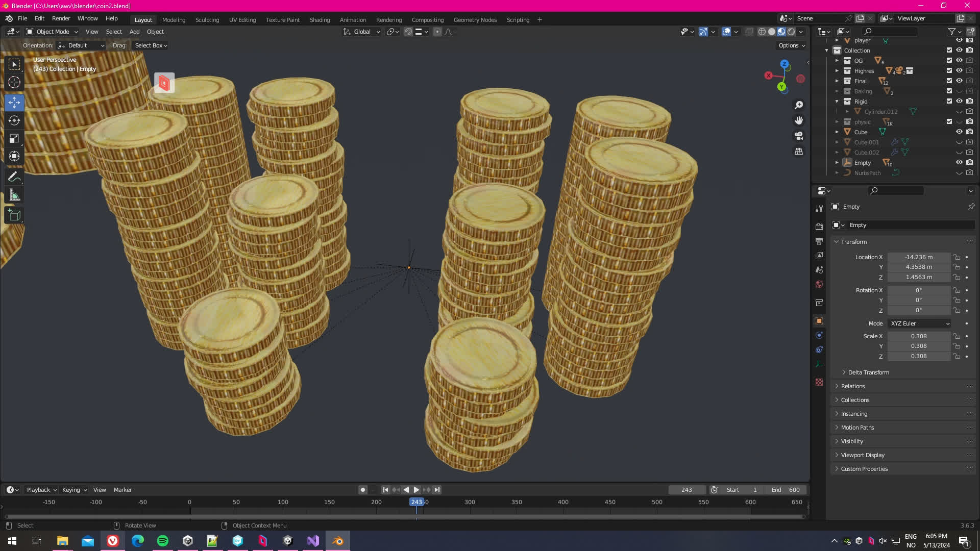
Task: Uncheck the Highres collection checkbox
Action: point(949,70)
